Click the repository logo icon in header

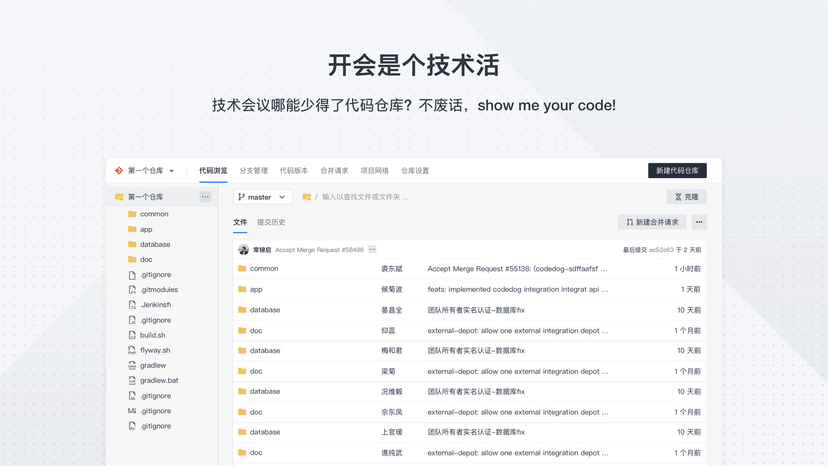pyautogui.click(x=119, y=171)
